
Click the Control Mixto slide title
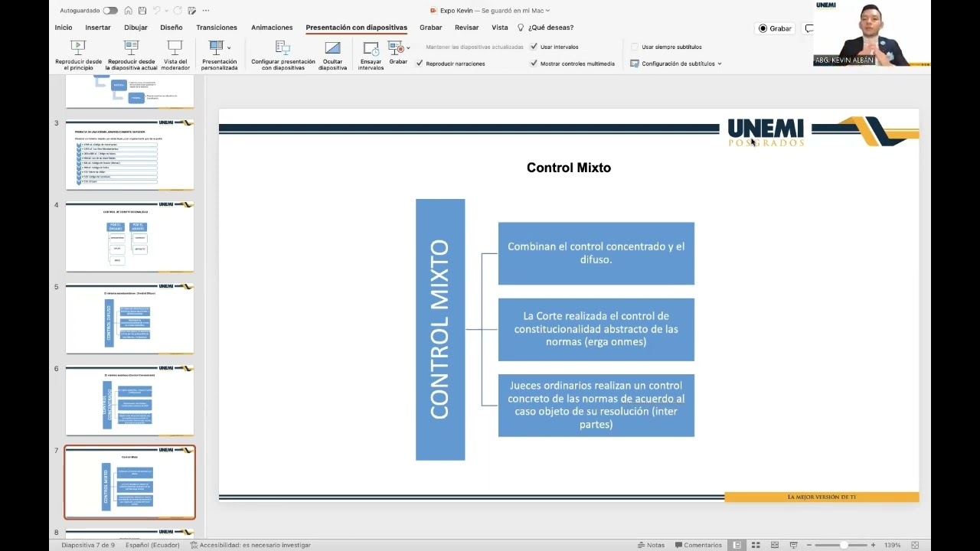[x=569, y=168]
